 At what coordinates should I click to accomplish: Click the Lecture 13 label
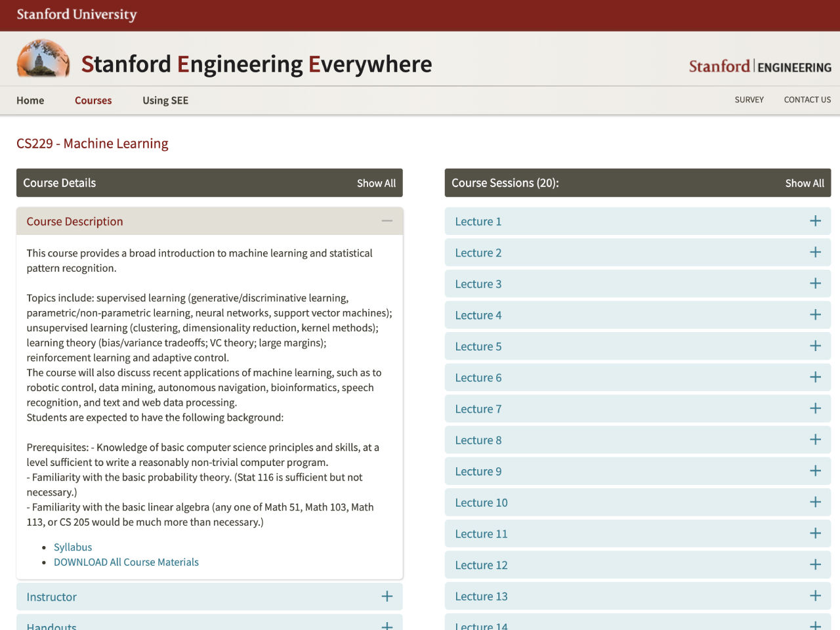click(x=482, y=597)
